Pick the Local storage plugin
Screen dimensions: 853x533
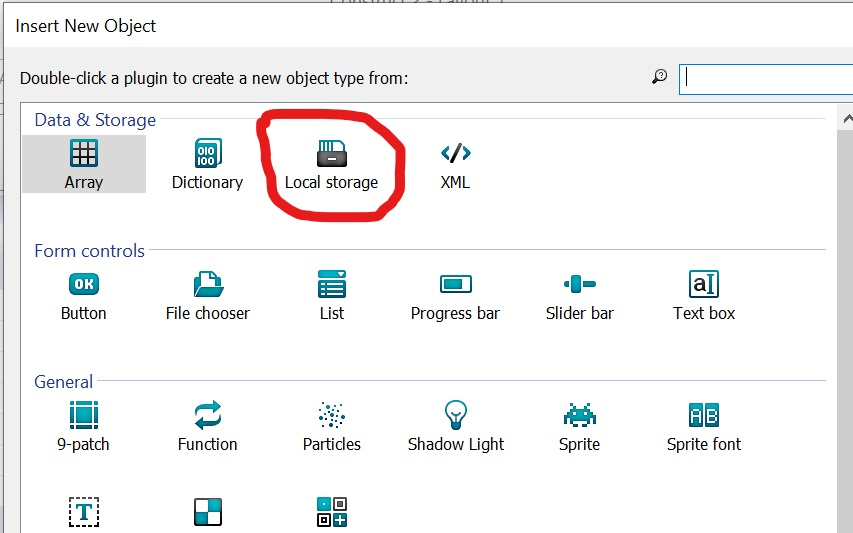pyautogui.click(x=331, y=163)
